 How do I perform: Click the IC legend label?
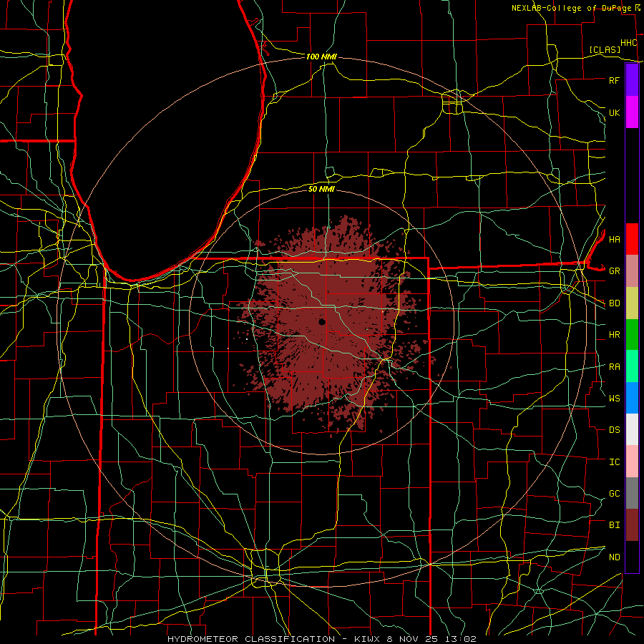[x=614, y=462]
